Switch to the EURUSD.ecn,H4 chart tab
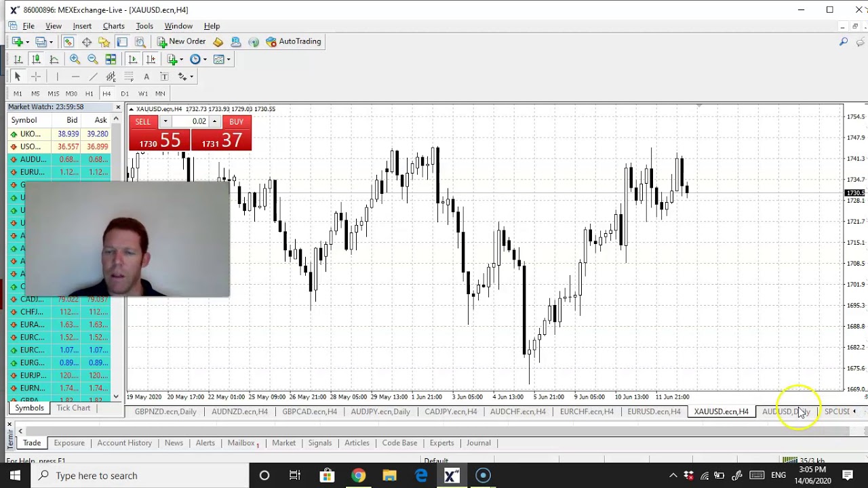Screen dimensions: 868x488 click(654, 411)
